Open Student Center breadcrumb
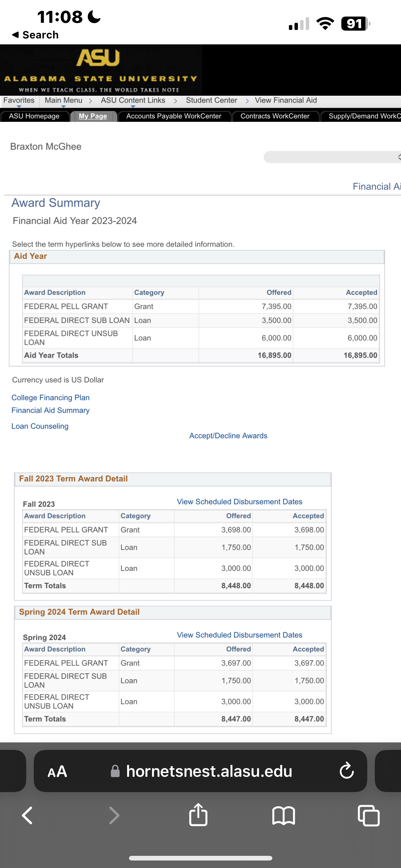 click(211, 100)
